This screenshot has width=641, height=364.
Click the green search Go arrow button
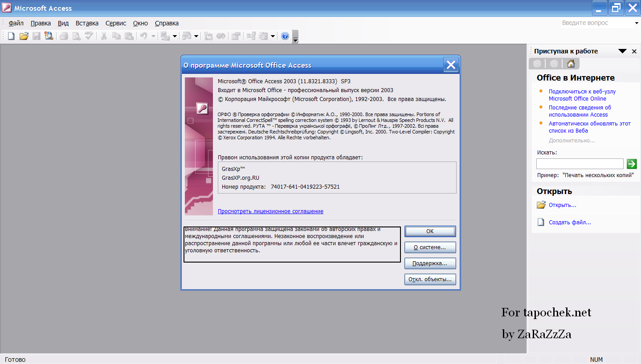(x=632, y=164)
